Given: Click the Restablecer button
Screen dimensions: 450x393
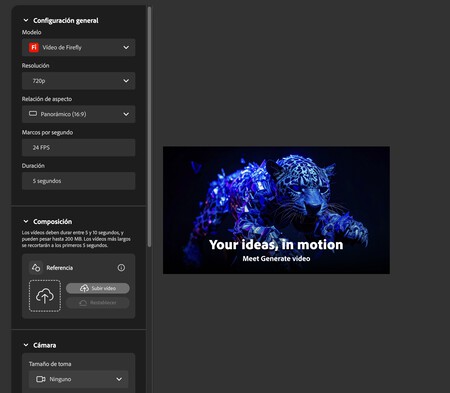Looking at the screenshot, I should (98, 303).
